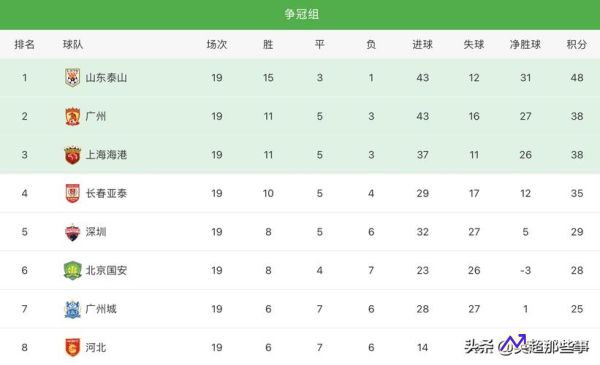600x365 pixels.
Task: Select 山东泰山's 48 points cell
Action: point(577,78)
